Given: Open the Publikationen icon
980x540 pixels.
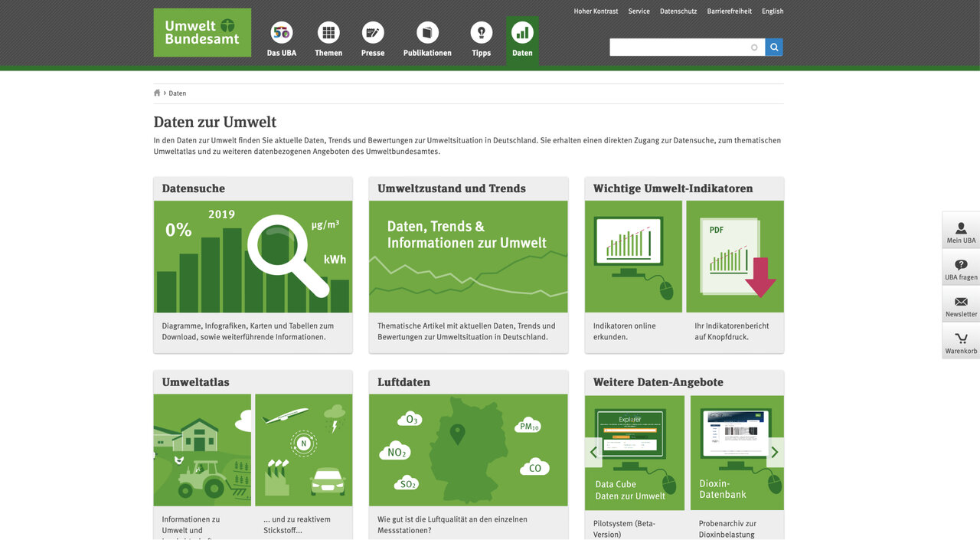Looking at the screenshot, I should [427, 32].
